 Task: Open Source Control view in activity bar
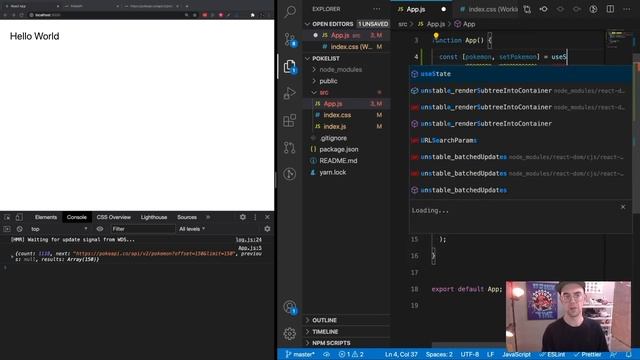coord(290,39)
